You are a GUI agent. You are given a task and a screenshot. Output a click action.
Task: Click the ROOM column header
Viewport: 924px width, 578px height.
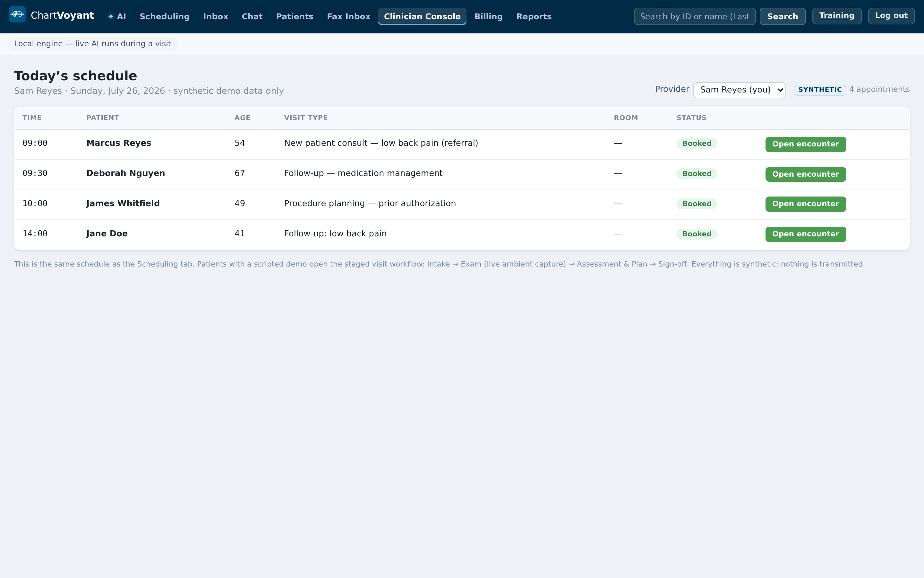point(626,118)
